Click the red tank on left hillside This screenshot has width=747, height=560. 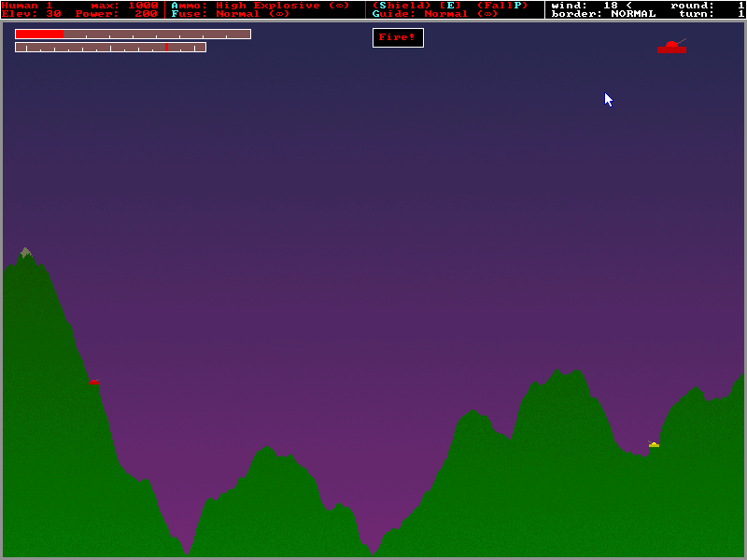[x=94, y=382]
